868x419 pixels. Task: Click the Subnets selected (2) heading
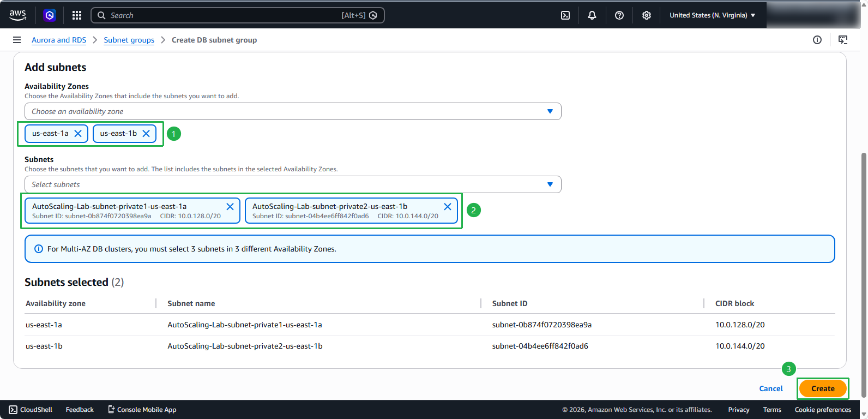point(74,282)
